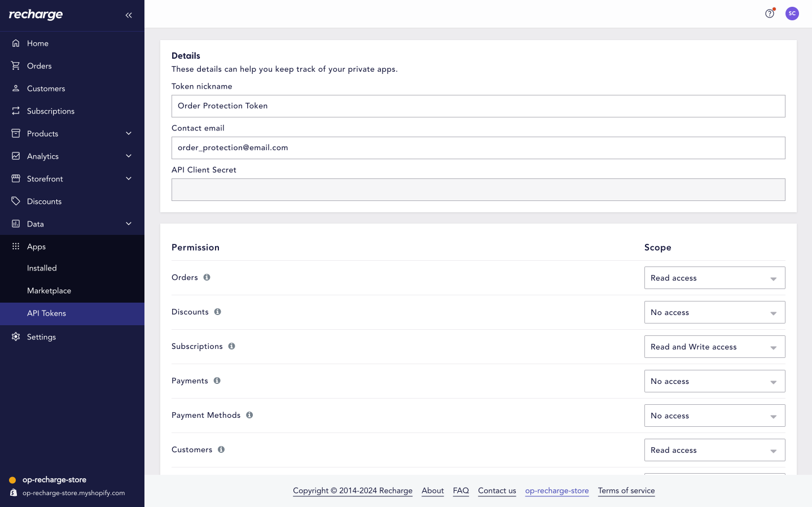Open the op-recharge-store footer link
This screenshot has height=507, width=812.
[557, 491]
